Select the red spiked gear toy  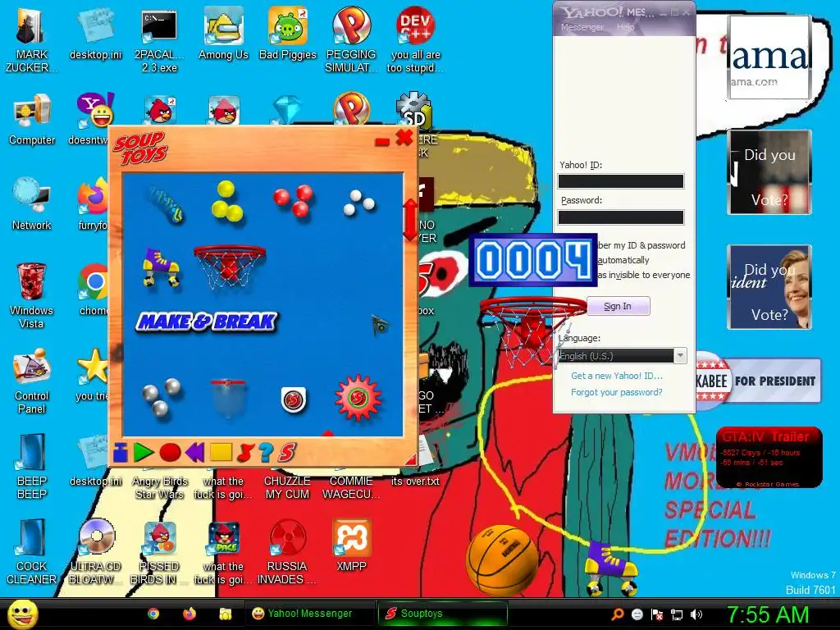click(x=358, y=398)
